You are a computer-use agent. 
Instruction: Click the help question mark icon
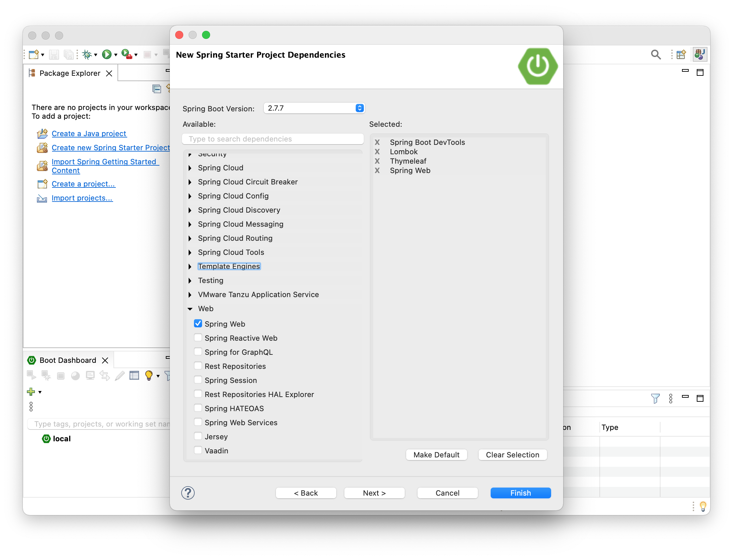tap(188, 493)
